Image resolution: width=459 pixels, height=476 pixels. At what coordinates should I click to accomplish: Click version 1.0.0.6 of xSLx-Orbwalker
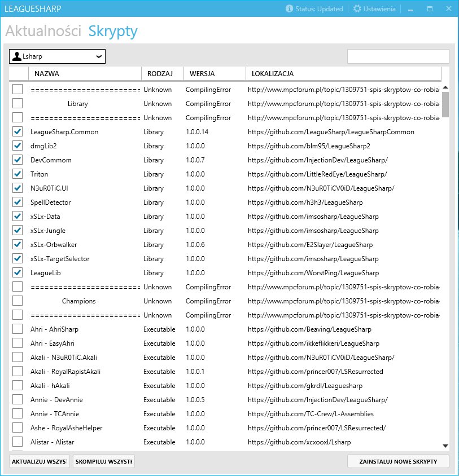click(x=195, y=245)
